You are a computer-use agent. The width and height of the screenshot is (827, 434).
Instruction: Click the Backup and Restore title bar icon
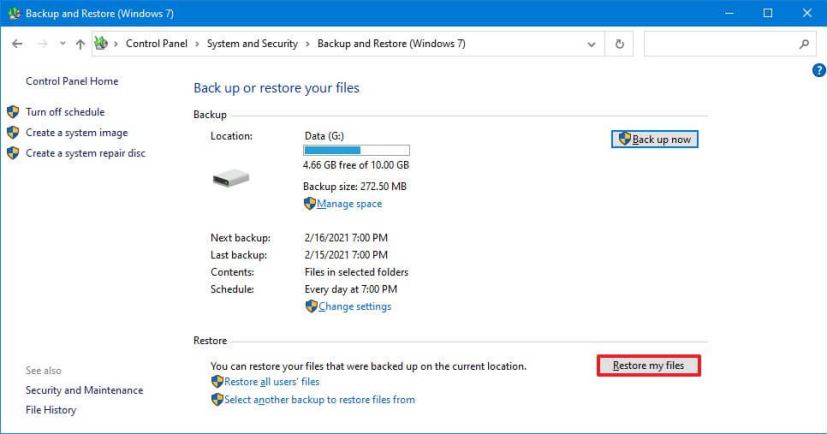pos(14,13)
